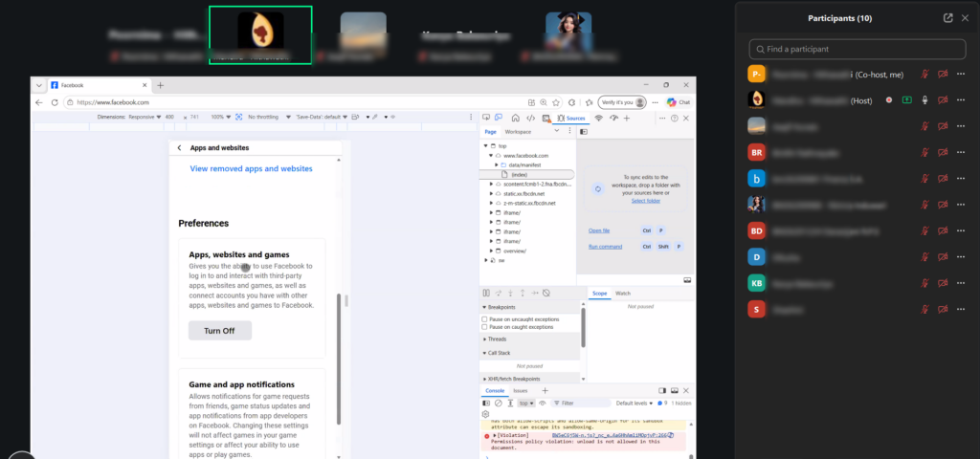980x459 pixels.
Task: Open the Elements panel code icon
Action: pyautogui.click(x=530, y=118)
